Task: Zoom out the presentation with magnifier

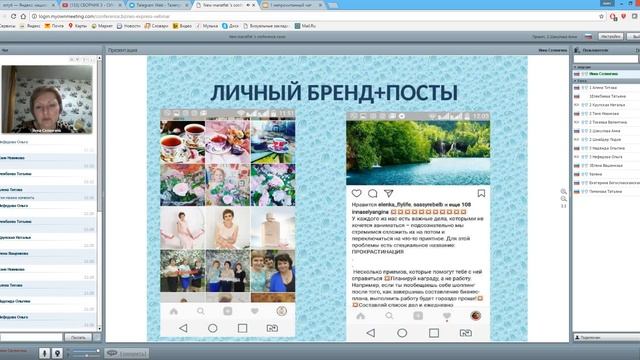Action: pyautogui.click(x=564, y=199)
